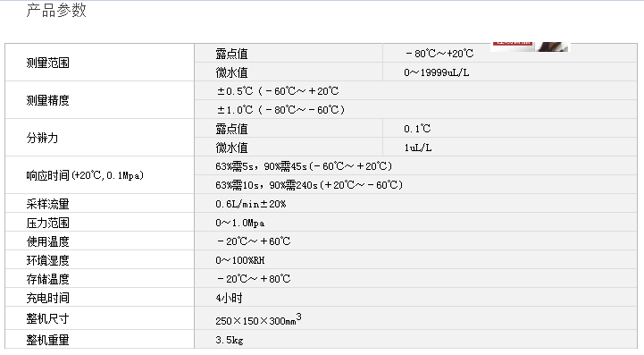Click the 1uL/L resolution value

[418, 148]
